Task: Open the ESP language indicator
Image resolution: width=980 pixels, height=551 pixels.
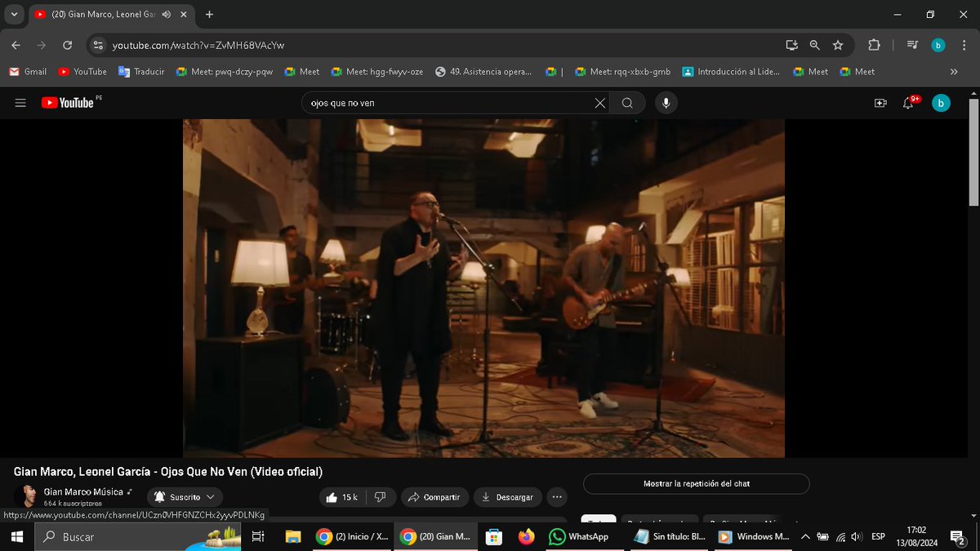Action: (878, 537)
